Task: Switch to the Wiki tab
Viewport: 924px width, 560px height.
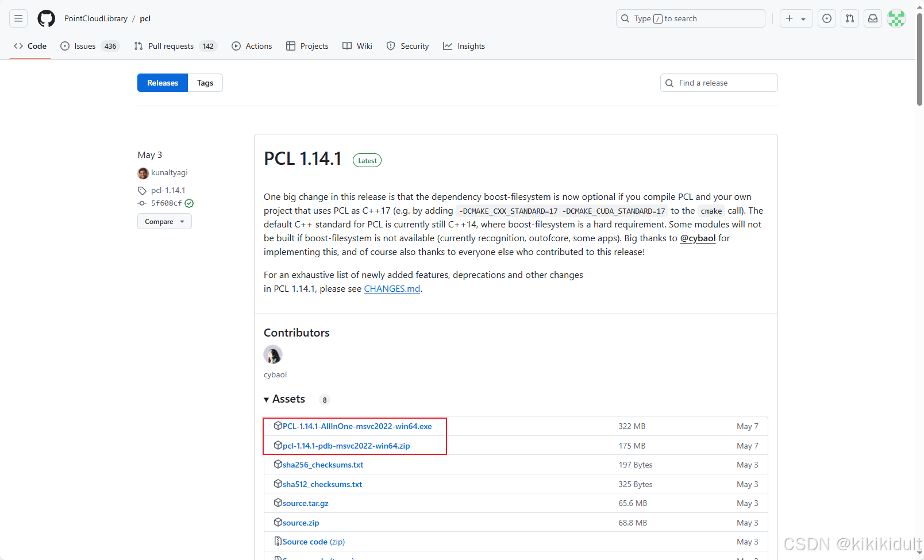Action: (357, 46)
